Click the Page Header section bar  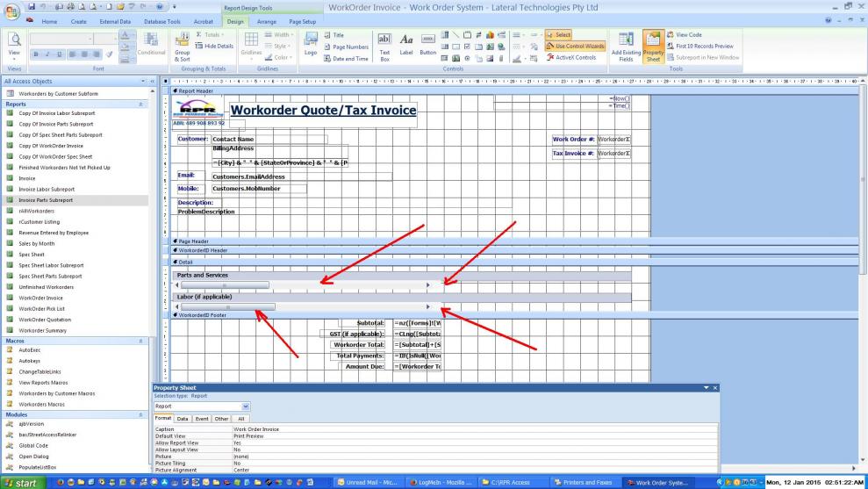point(515,241)
